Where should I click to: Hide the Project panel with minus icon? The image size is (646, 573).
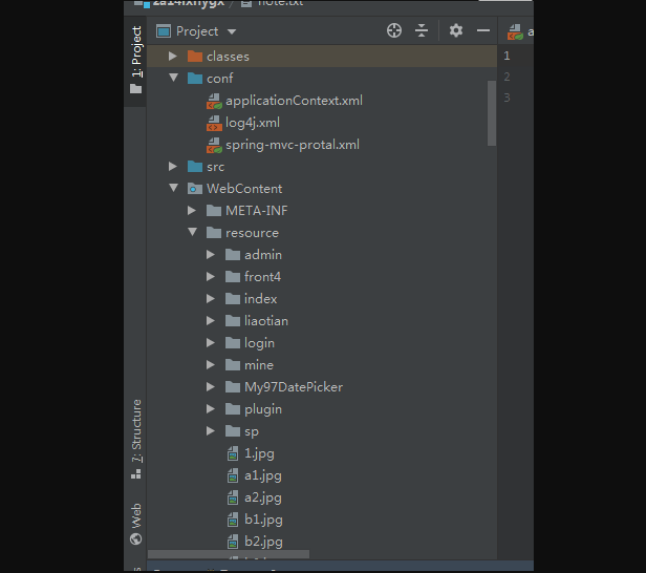pyautogui.click(x=483, y=31)
